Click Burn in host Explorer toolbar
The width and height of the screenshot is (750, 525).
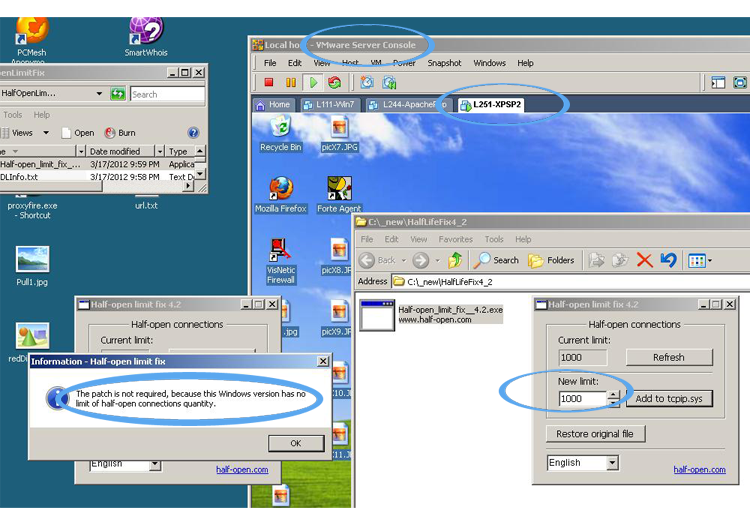121,133
